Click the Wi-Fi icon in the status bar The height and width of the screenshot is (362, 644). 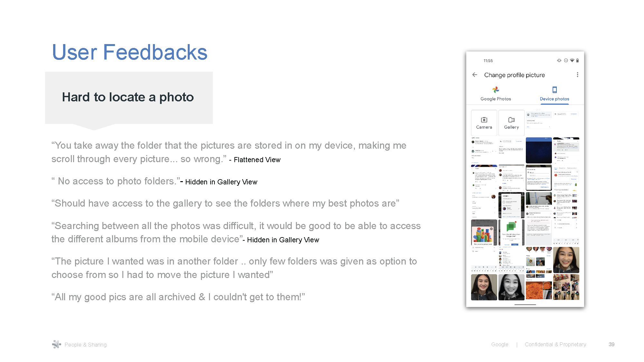572,60
